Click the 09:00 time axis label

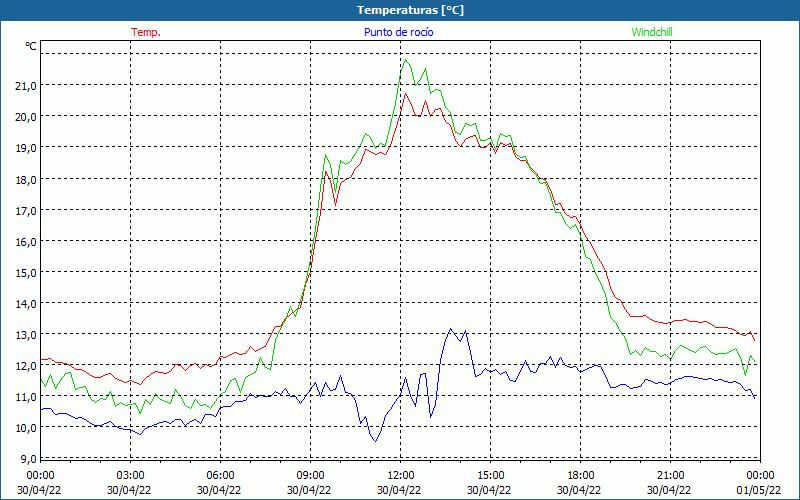click(310, 476)
